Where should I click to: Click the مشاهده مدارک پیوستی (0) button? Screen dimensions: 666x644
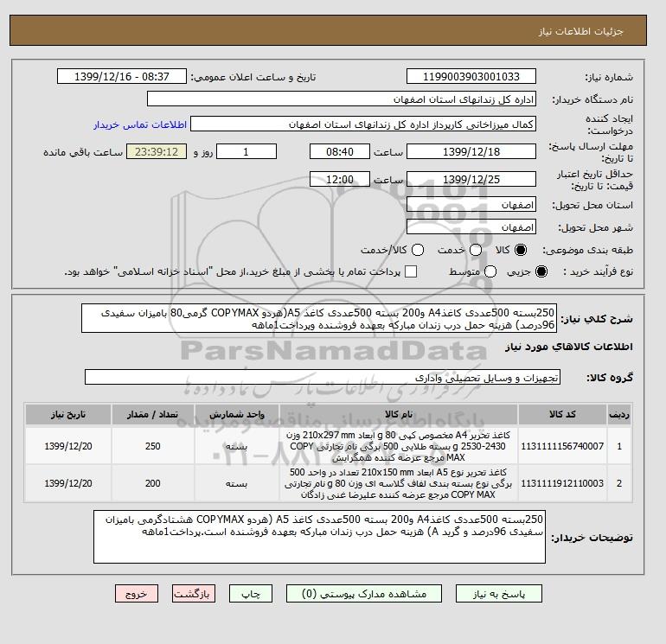click(x=364, y=594)
